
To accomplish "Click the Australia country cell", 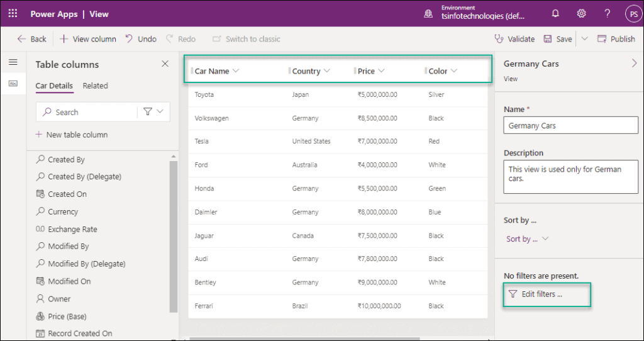I will point(305,165).
